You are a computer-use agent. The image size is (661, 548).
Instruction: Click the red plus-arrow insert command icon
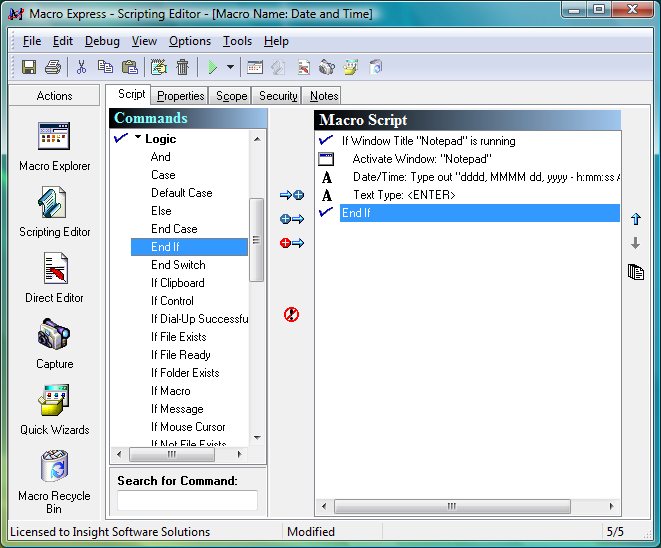tap(292, 243)
